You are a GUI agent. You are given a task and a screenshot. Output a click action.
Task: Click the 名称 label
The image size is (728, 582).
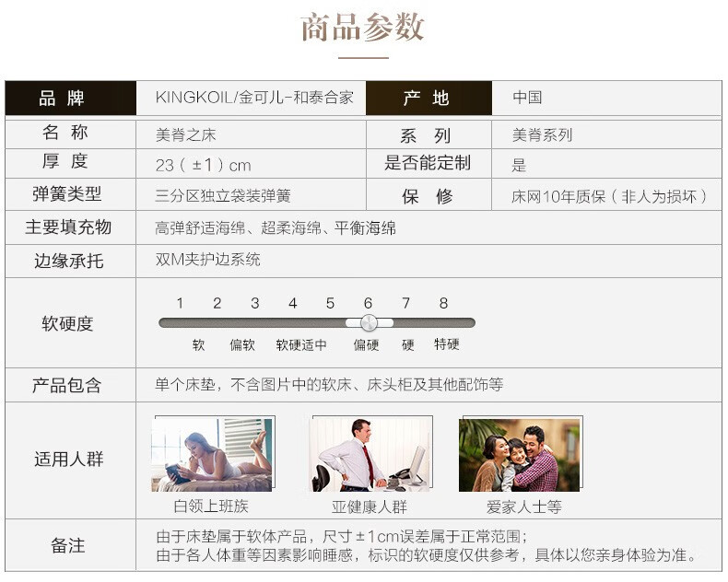pos(65,133)
